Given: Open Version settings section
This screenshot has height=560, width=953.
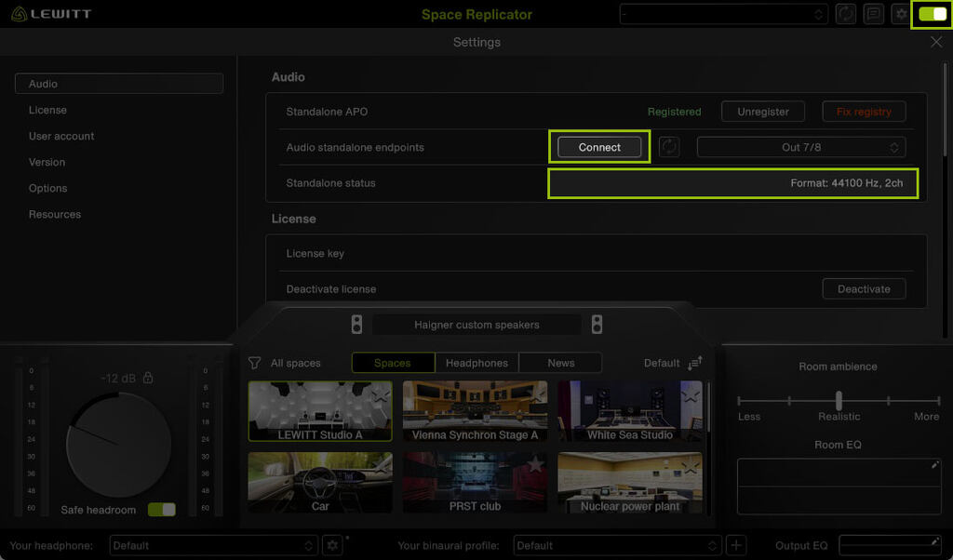Looking at the screenshot, I should point(47,162).
